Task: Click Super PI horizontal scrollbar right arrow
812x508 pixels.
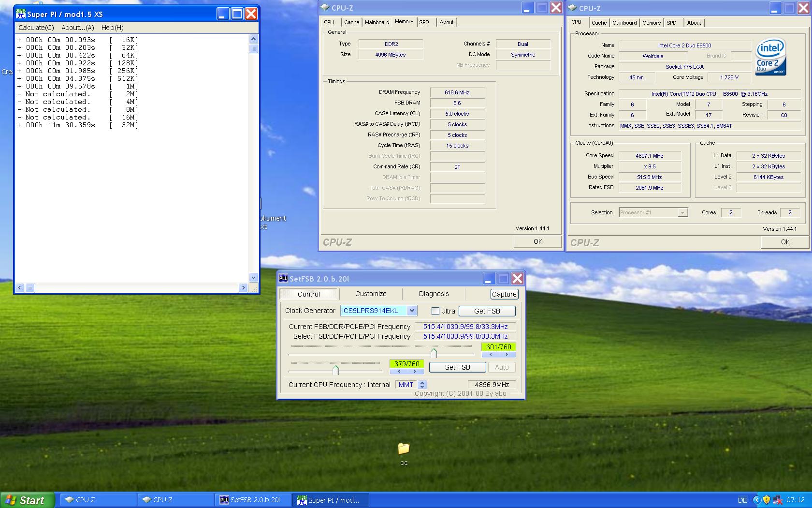Action: pos(243,288)
